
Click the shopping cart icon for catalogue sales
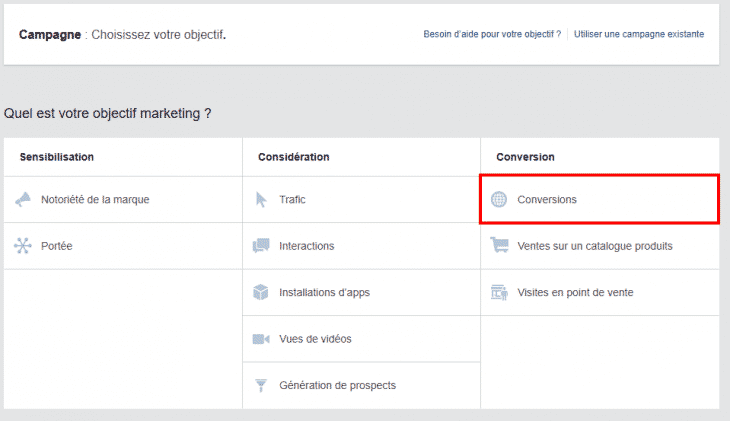coord(499,246)
